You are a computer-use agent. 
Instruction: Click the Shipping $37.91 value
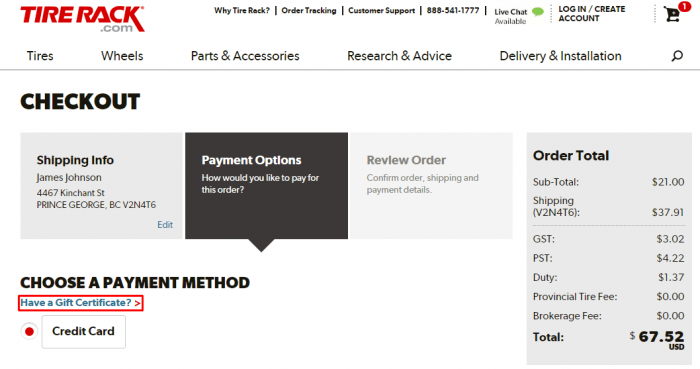(667, 212)
